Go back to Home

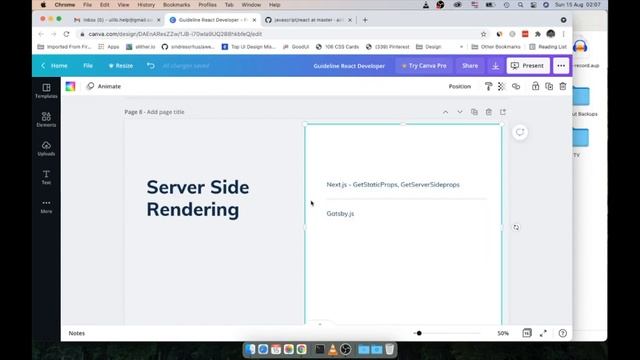point(54,66)
